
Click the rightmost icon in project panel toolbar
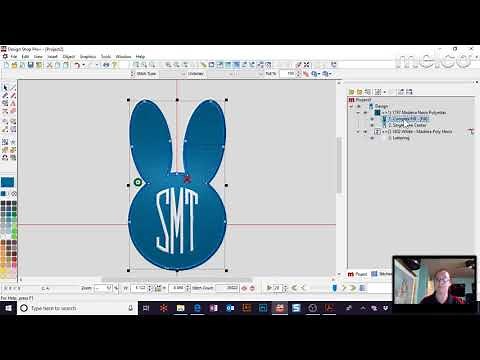410,91
